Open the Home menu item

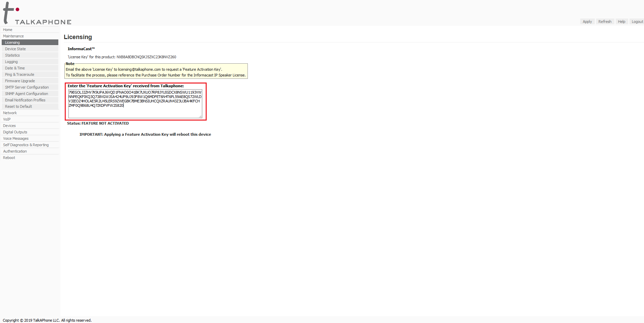[30, 30]
